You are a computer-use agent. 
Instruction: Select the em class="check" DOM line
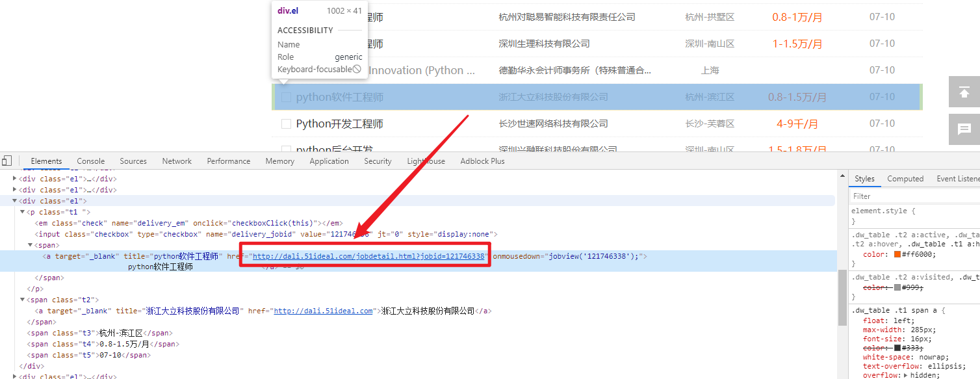pos(188,223)
